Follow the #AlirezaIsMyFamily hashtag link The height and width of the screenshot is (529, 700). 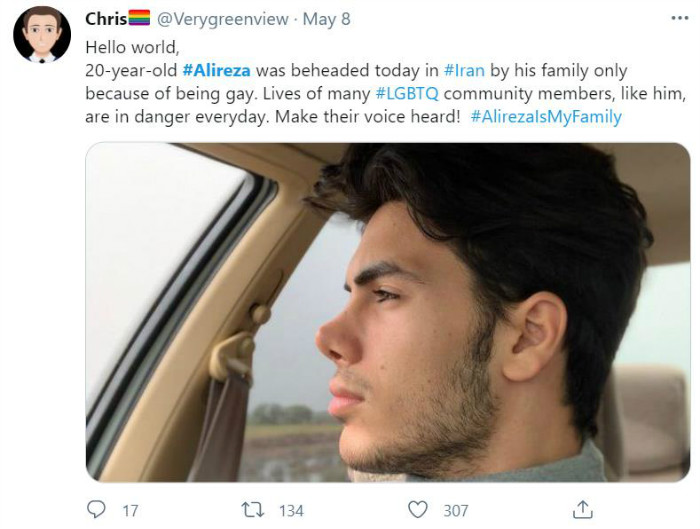point(545,116)
